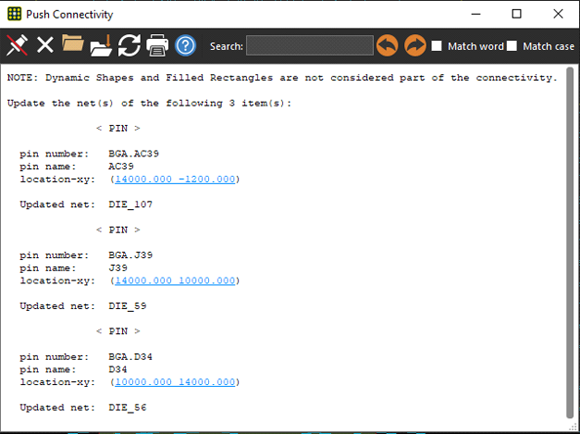Click into the Search input field
This screenshot has width=580, height=434.
(310, 46)
